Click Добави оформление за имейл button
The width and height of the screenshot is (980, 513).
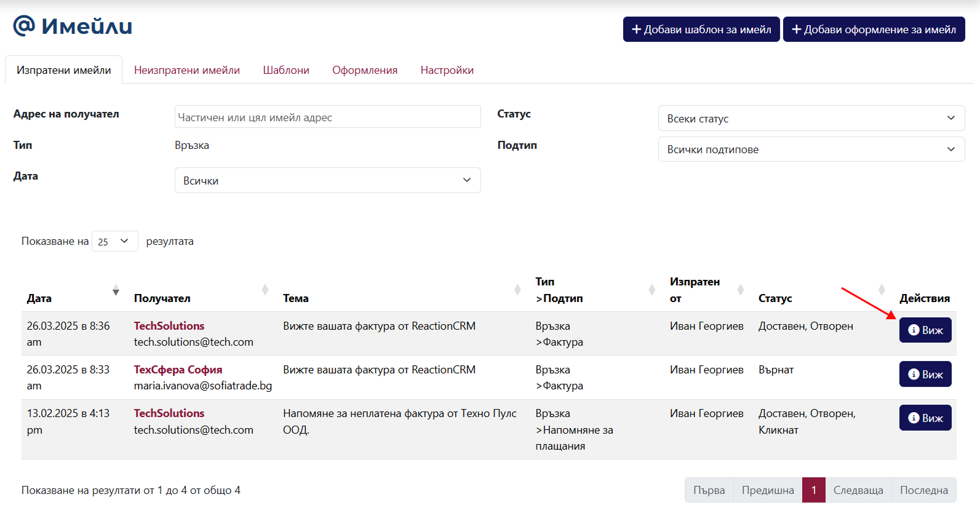click(874, 30)
